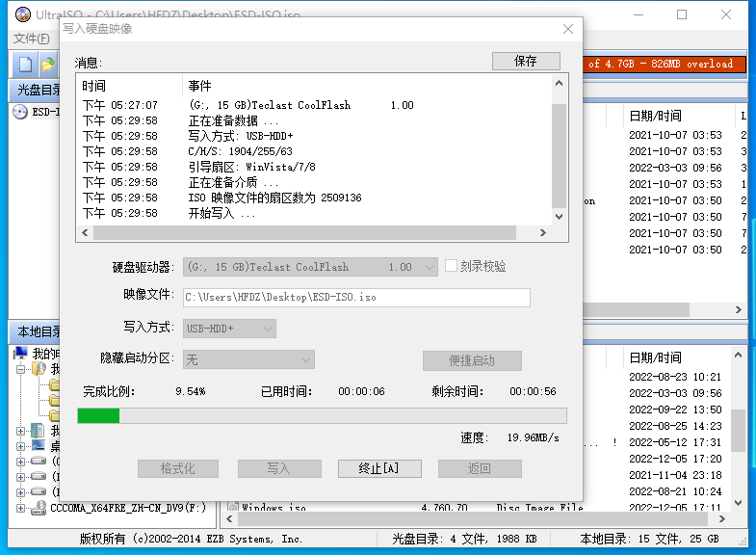
Task: Click the Desktop icon in local tree
Action: (x=39, y=445)
